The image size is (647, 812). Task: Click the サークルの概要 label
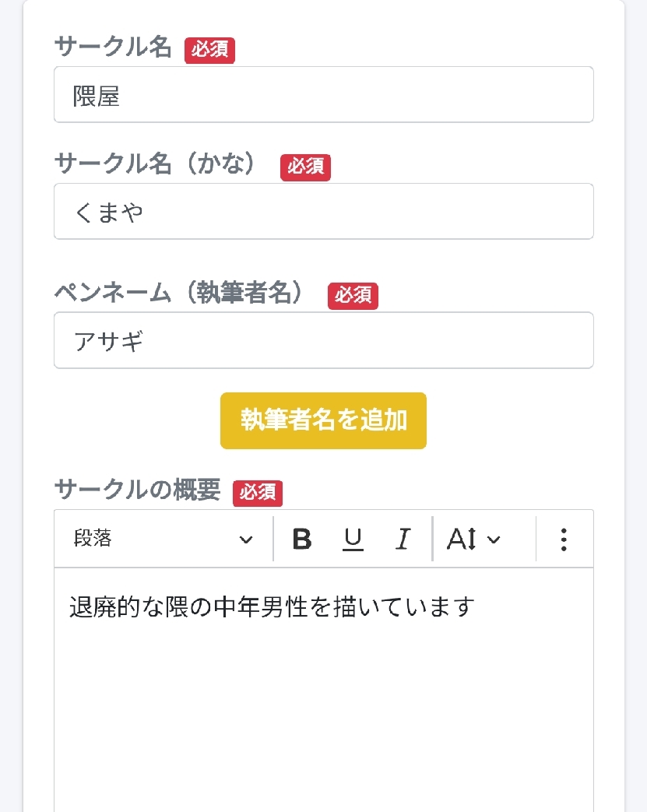point(138,490)
